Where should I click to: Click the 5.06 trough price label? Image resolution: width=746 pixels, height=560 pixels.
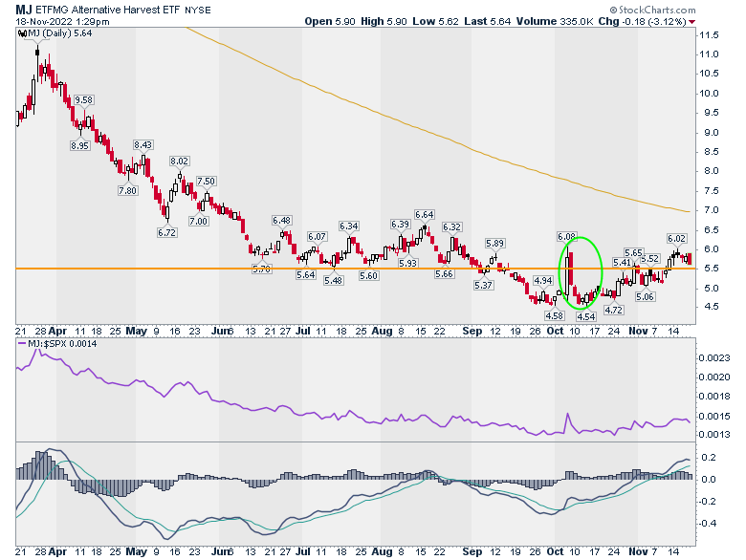(x=646, y=296)
